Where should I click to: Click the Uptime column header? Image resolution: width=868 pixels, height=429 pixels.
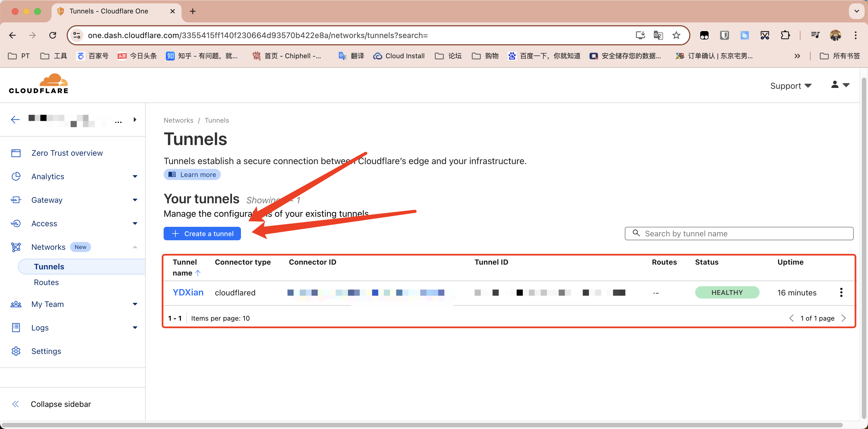tap(790, 262)
